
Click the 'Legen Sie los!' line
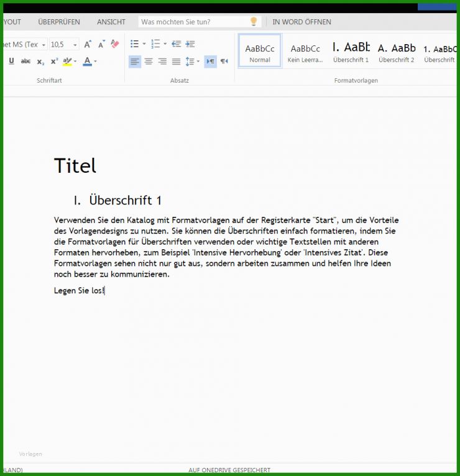coord(79,291)
